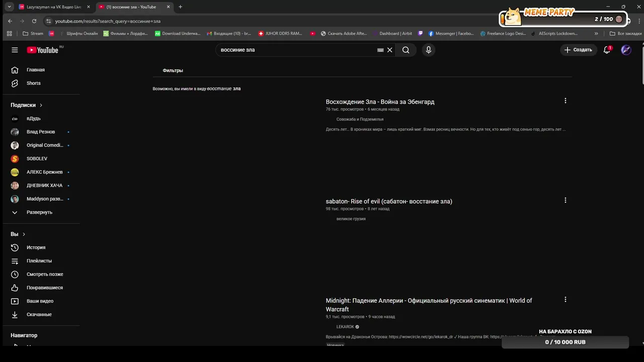Open a new tab with the plus button

point(181,7)
